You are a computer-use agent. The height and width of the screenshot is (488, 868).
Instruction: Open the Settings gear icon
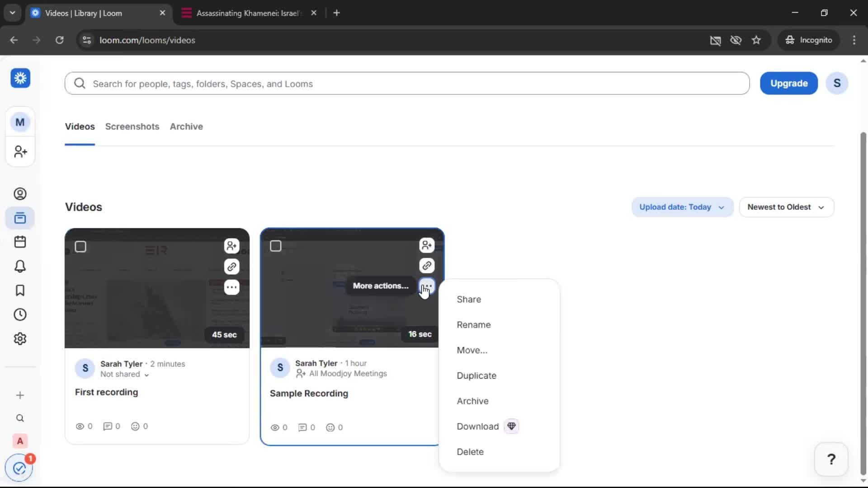[20, 338]
